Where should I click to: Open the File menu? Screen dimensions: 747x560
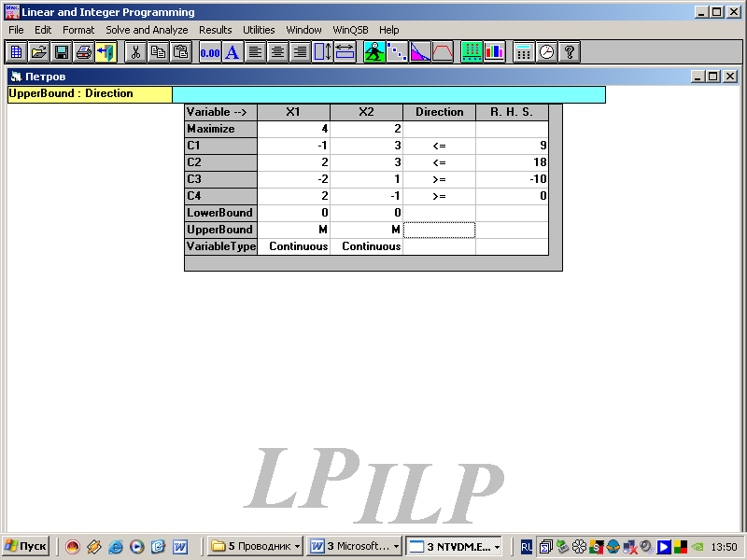pyautogui.click(x=16, y=30)
